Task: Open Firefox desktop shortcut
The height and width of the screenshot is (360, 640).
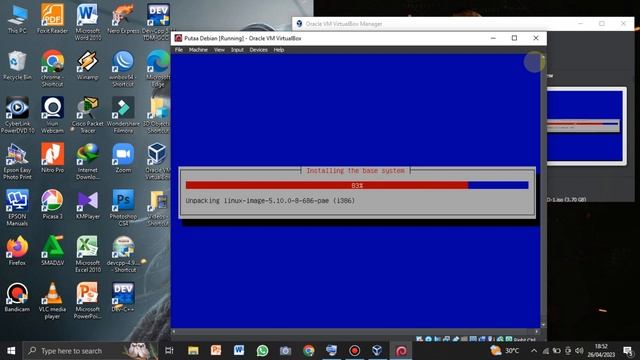Action: (x=17, y=251)
